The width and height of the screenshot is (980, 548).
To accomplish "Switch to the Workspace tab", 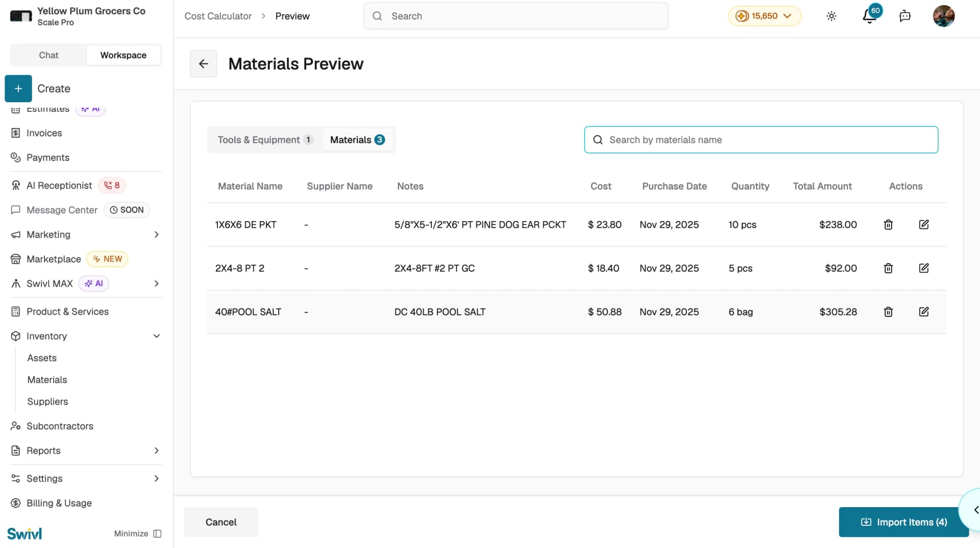I will click(123, 55).
